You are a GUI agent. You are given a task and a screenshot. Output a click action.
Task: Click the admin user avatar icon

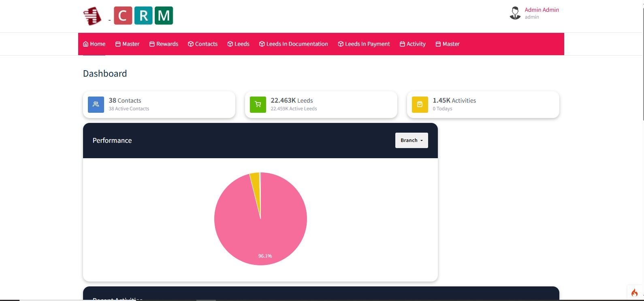coord(515,13)
